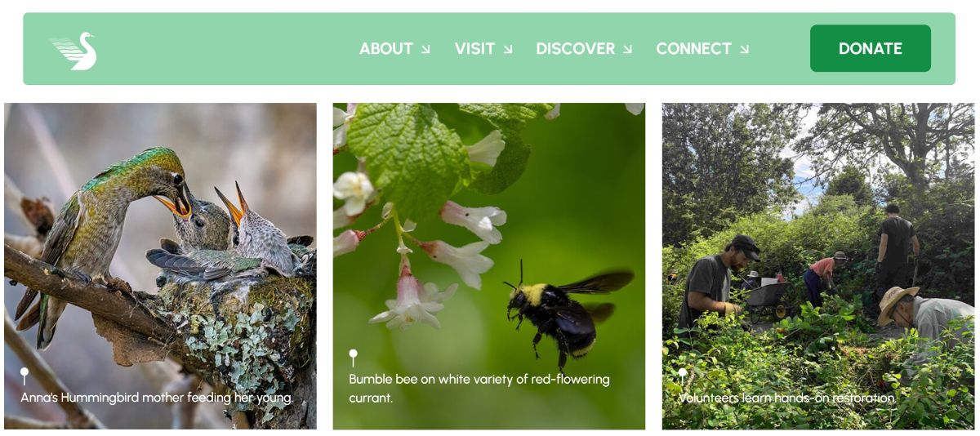Viewport: 980px width, 436px height.
Task: Click the arrow icon beside Visit
Action: point(508,50)
